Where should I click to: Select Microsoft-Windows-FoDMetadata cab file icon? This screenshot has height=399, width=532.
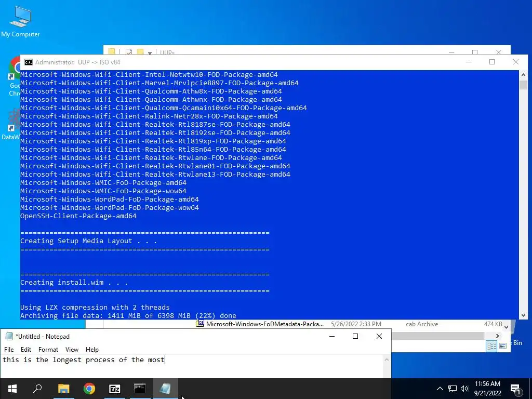coord(200,324)
